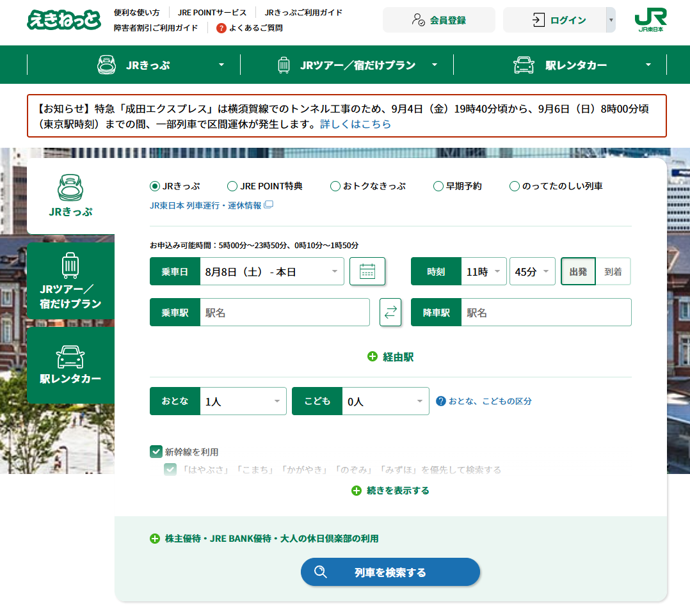Add a via station with 経由駅
690x616 pixels.
point(390,356)
